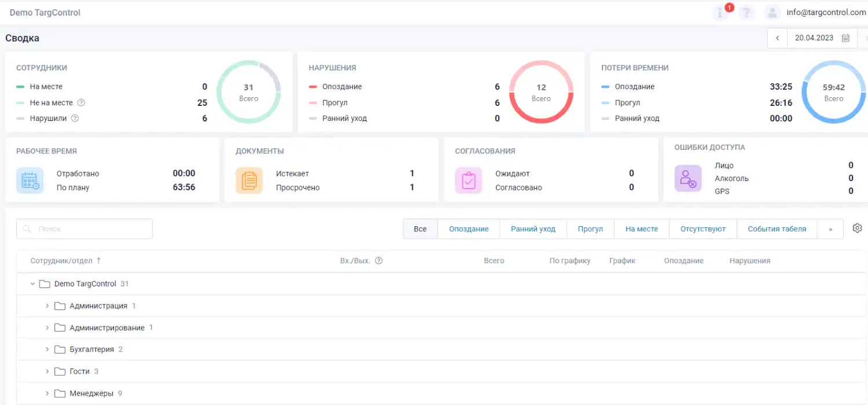This screenshot has width=868, height=405.
Task: Click the Согласования clipboard icon
Action: click(x=469, y=181)
